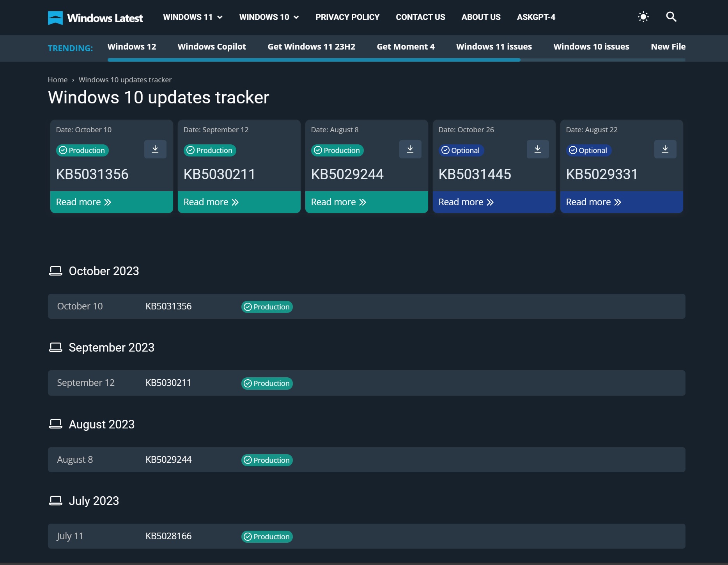728x565 pixels.
Task: Click the laptop icon beside August 2023
Action: pos(55,424)
